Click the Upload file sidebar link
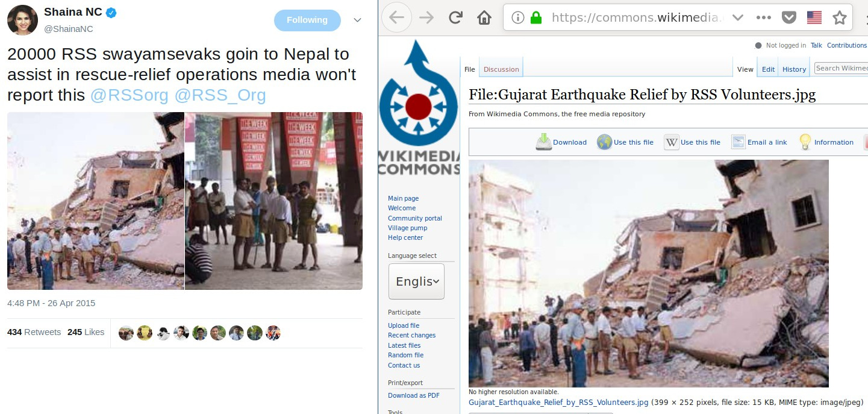 [404, 325]
